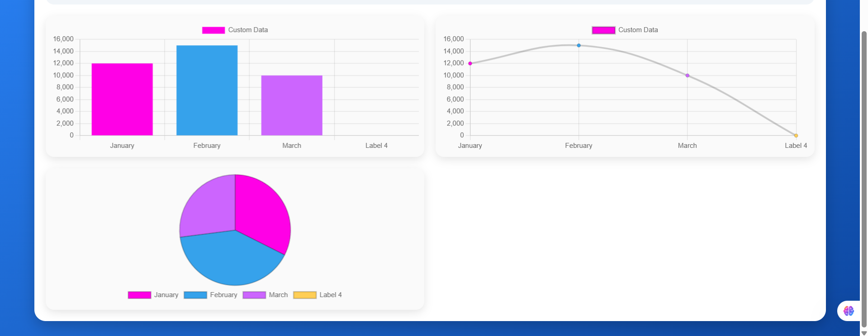This screenshot has height=336, width=868.
Task: Click the bar chart's Custom Data legend label
Action: click(248, 30)
